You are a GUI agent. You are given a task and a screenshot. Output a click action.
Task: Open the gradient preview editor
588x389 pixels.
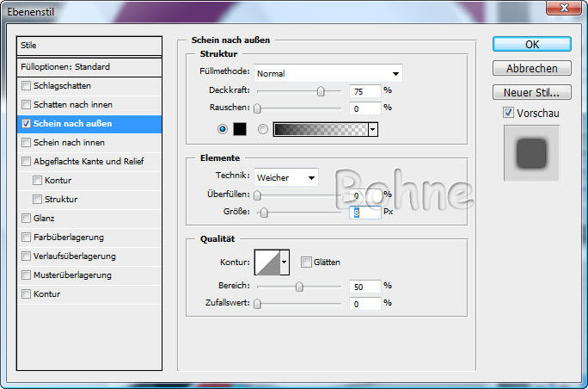319,129
